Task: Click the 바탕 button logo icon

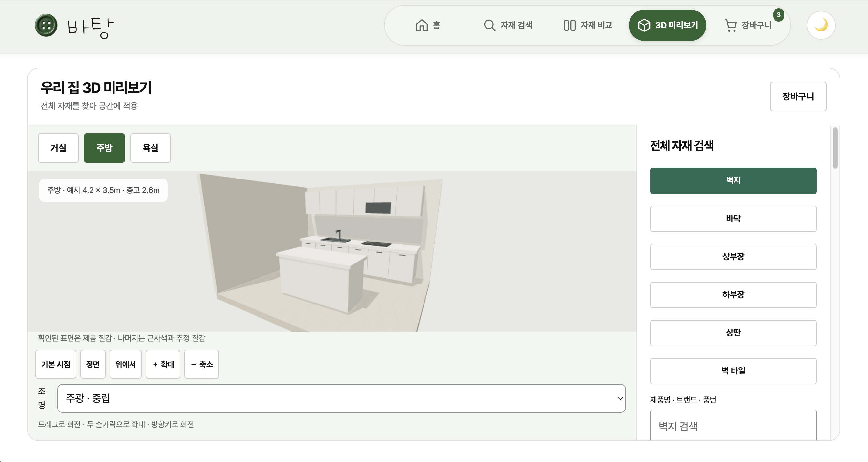Action: [46, 25]
